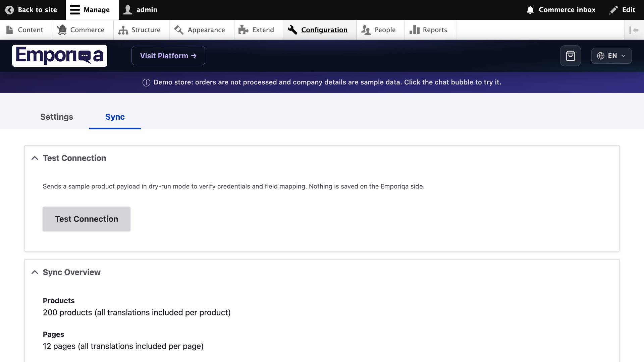Go to the People admin section
Viewport: 644px width, 362px height.
pyautogui.click(x=380, y=30)
